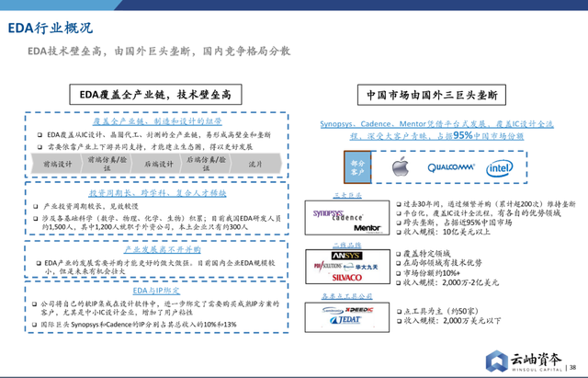Click the XPEEDIC logo
Viewport: 588px width, 378px height.
[x=359, y=310]
